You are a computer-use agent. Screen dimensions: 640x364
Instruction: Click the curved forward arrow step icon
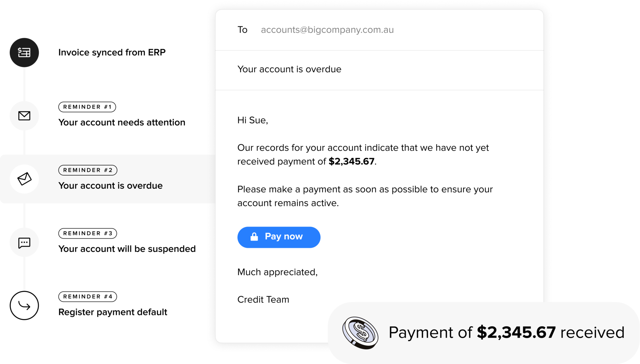point(24,306)
